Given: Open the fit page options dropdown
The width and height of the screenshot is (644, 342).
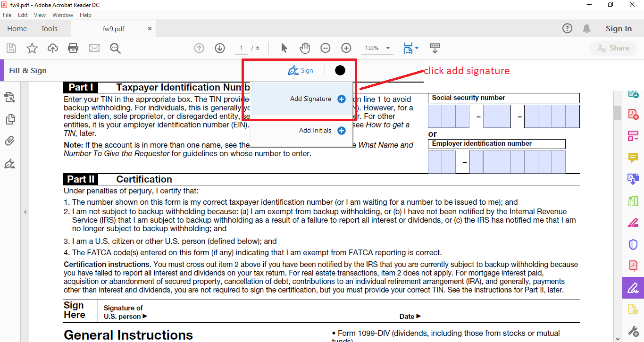Looking at the screenshot, I should coord(411,48).
